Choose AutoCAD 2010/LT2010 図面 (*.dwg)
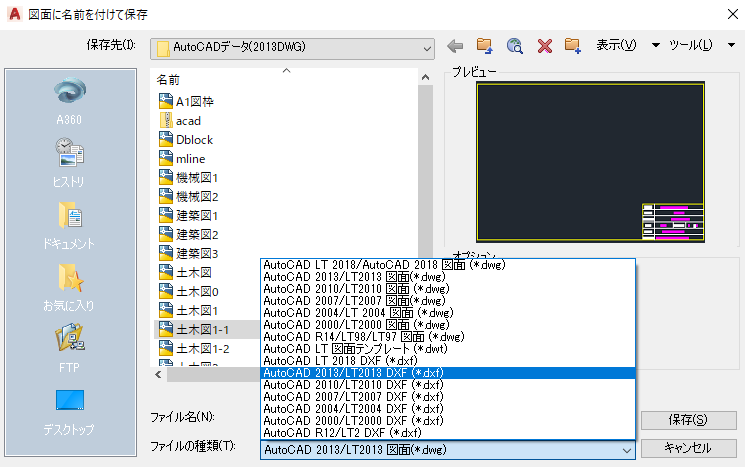Viewport: 745px width, 467px height. tap(448, 289)
